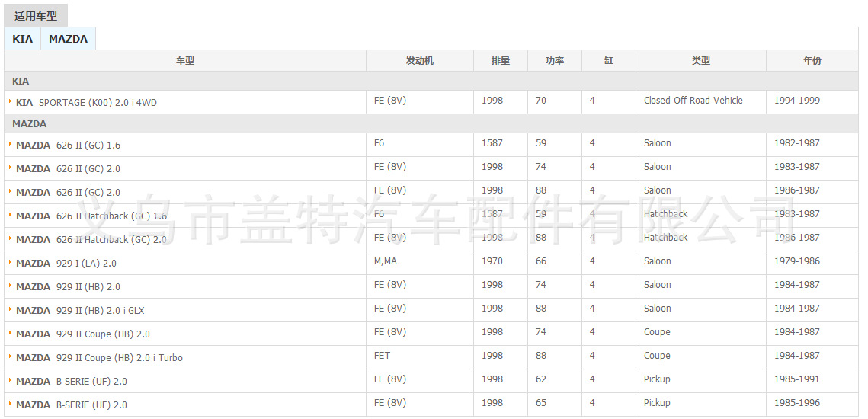Open MAZDA 626 II Hatchback (GC) 2.0 link

tap(91, 240)
